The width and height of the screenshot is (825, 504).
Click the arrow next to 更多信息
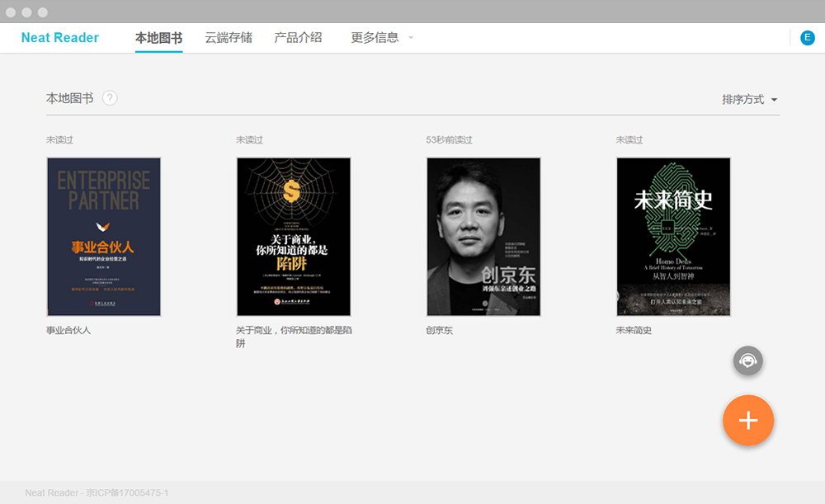coord(411,38)
